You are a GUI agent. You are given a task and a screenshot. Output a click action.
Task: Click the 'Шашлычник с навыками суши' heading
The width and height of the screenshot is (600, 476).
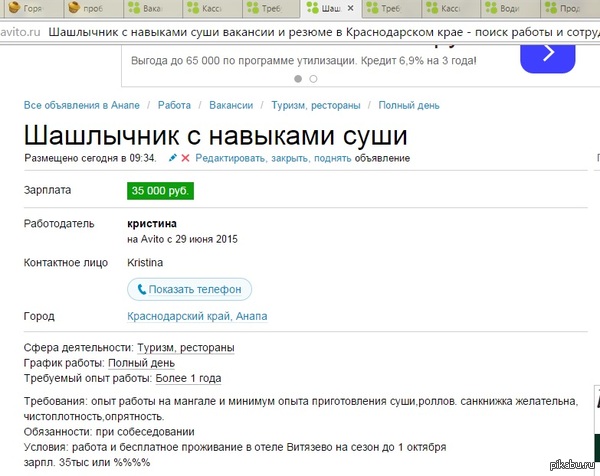(215, 135)
